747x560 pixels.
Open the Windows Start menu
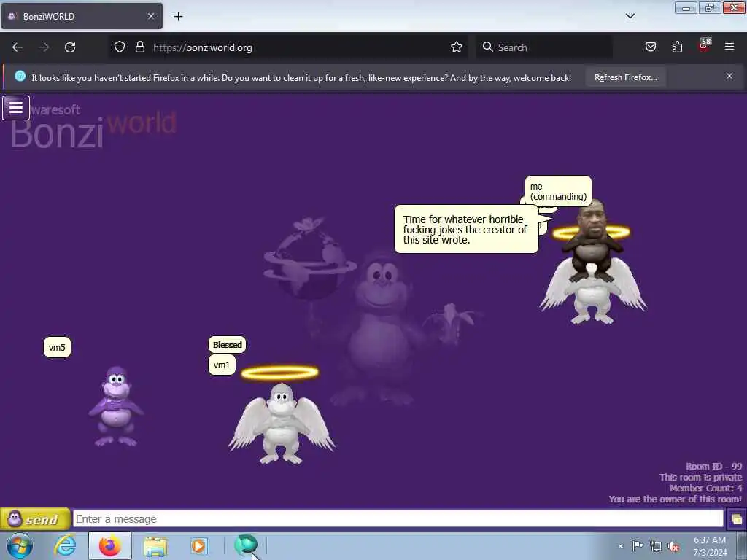[x=20, y=545]
